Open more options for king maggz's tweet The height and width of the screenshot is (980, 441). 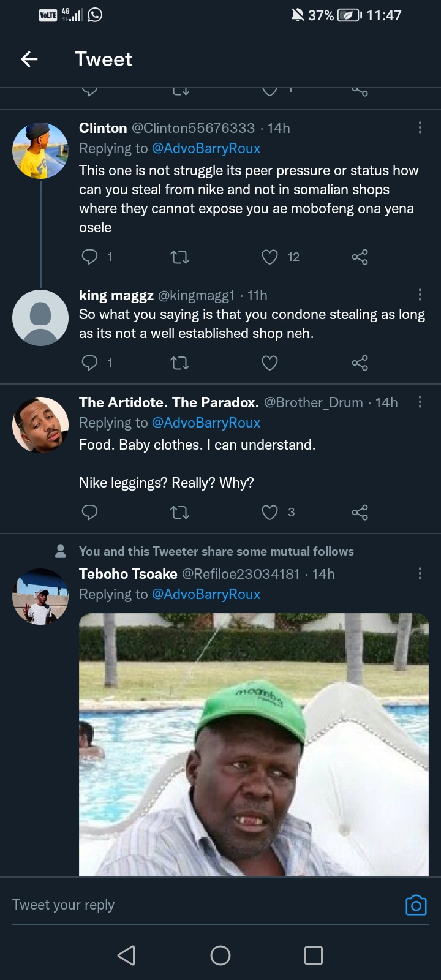[420, 295]
